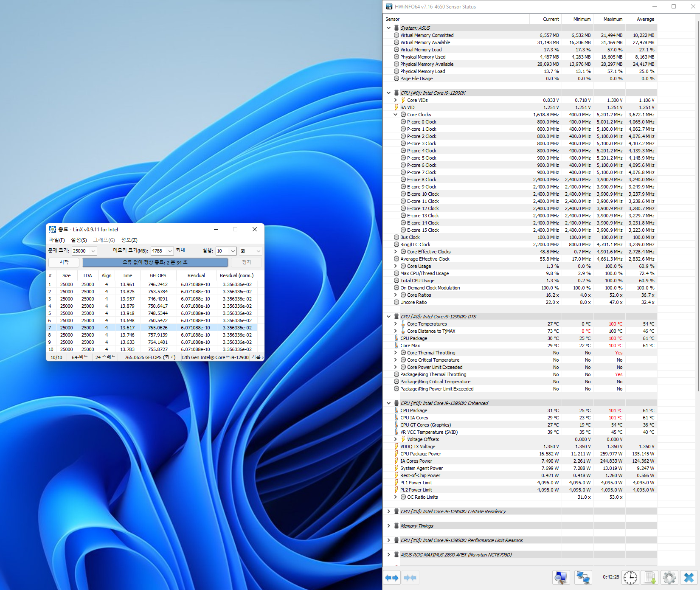Open the 설정(S) menu in LinX
Screen dimensions: 700x590
pyautogui.click(x=79, y=240)
